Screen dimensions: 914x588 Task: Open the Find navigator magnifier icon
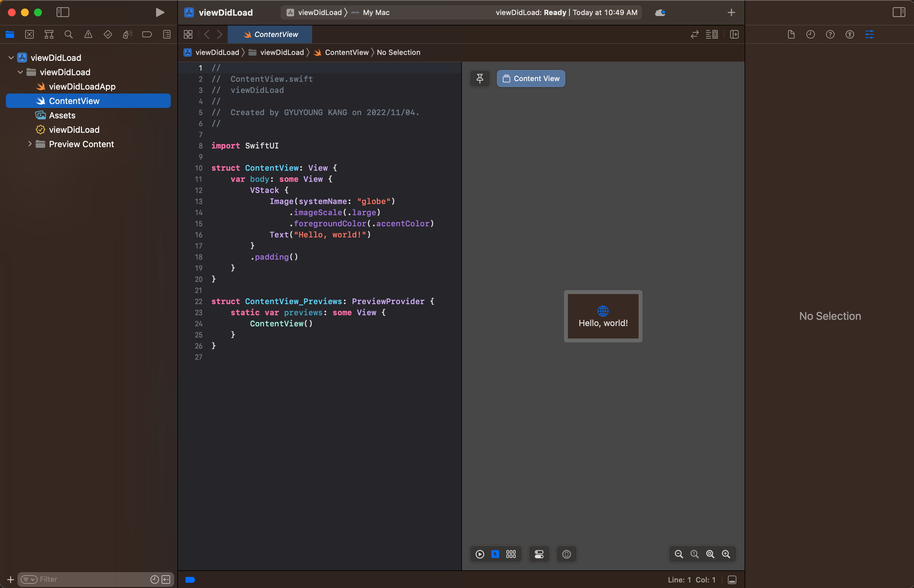click(x=69, y=34)
